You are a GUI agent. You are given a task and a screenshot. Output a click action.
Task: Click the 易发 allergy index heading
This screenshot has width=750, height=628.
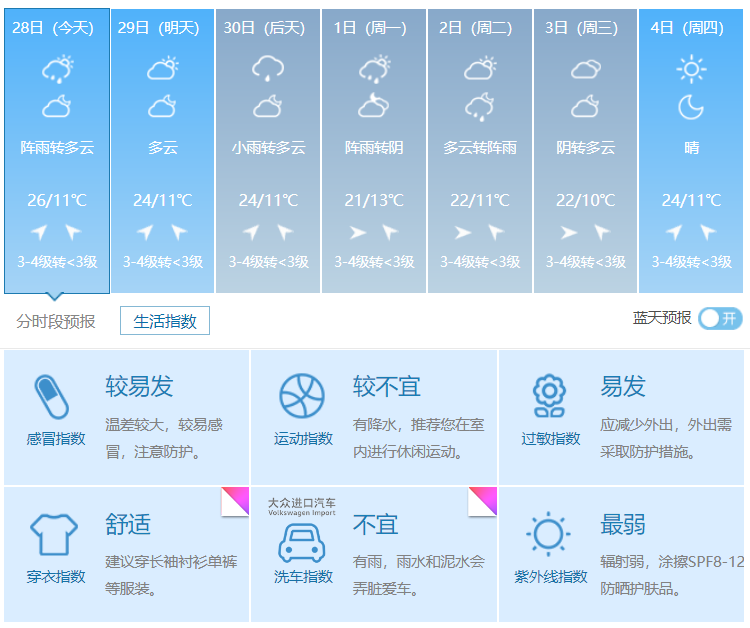623,386
